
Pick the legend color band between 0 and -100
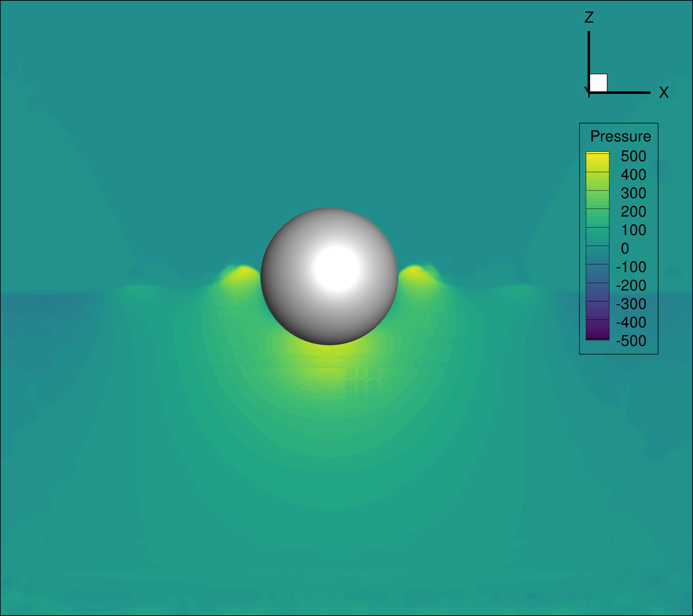coord(597,255)
